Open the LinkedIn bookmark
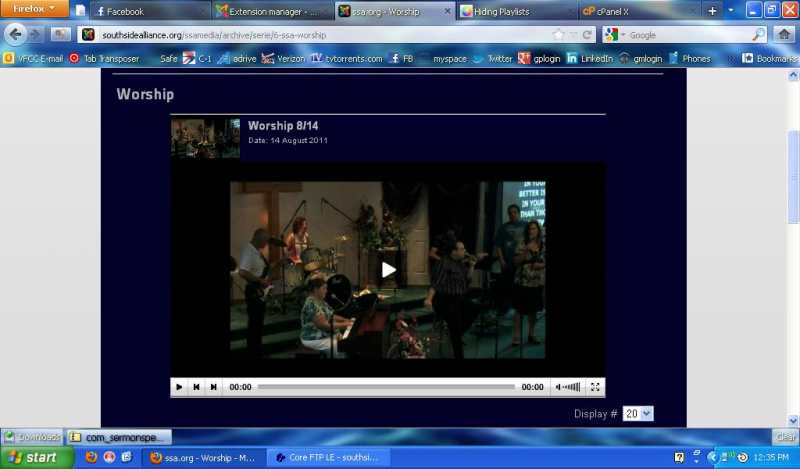The image size is (800, 469). point(590,59)
